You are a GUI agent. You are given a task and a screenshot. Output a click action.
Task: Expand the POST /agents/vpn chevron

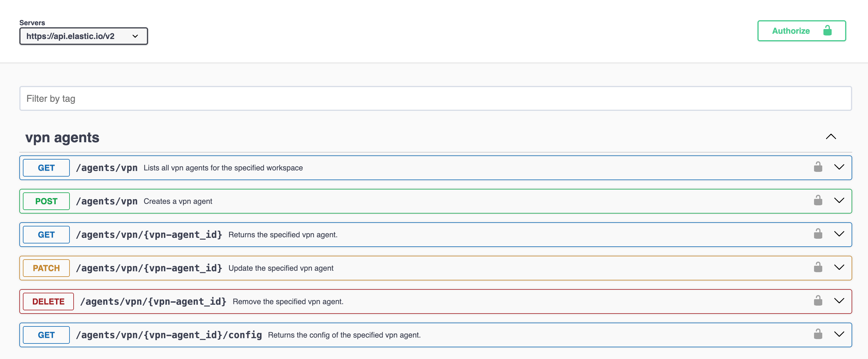[839, 200]
